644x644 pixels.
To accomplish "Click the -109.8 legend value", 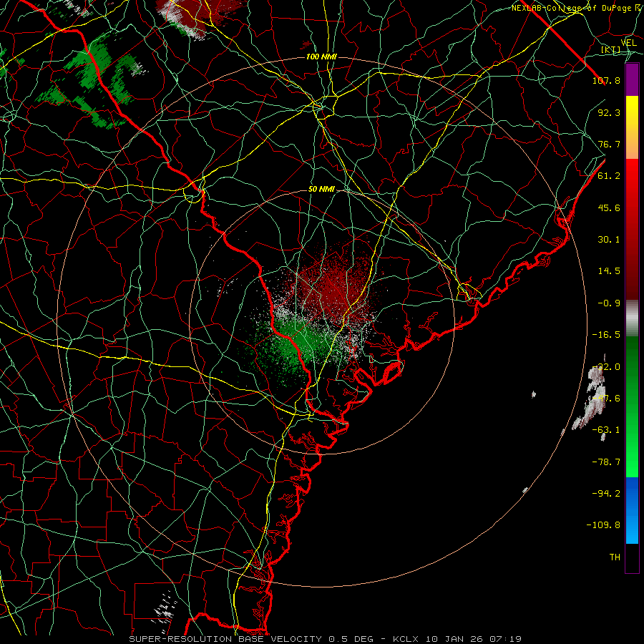I will (603, 525).
